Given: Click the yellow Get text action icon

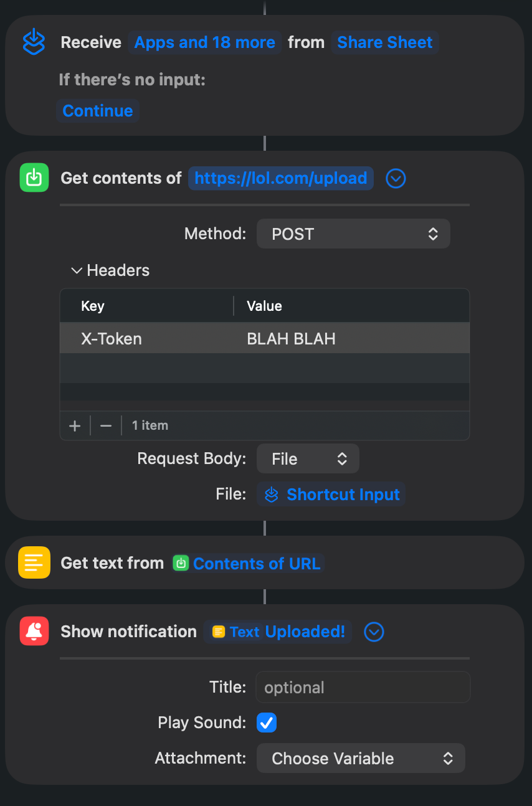Looking at the screenshot, I should 34,562.
